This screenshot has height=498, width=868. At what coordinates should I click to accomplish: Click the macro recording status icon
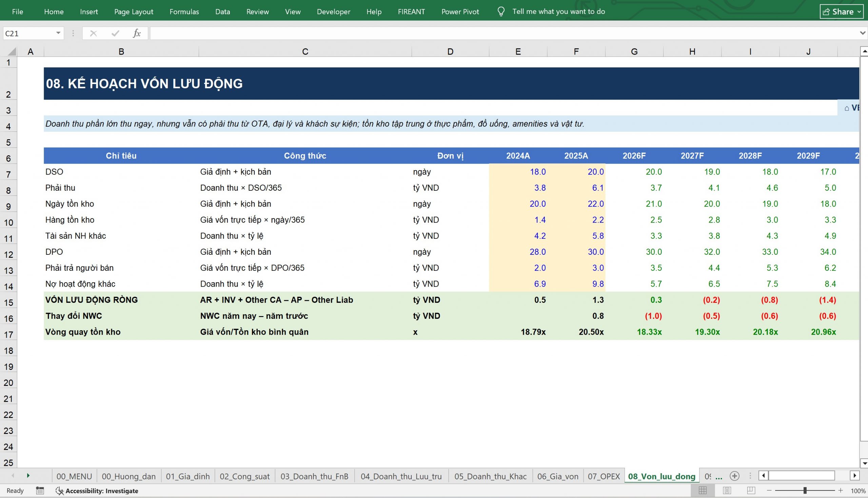pyautogui.click(x=40, y=491)
